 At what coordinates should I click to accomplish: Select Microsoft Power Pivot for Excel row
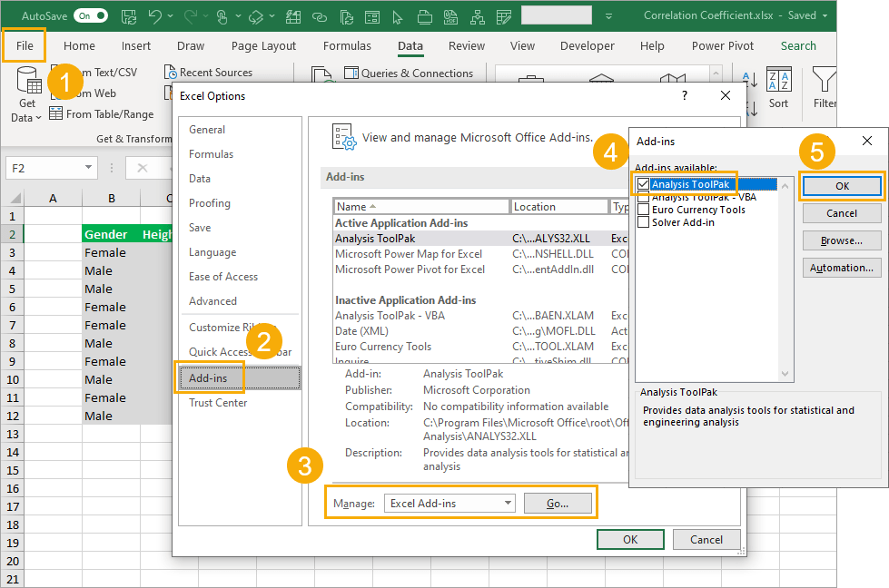pos(480,269)
